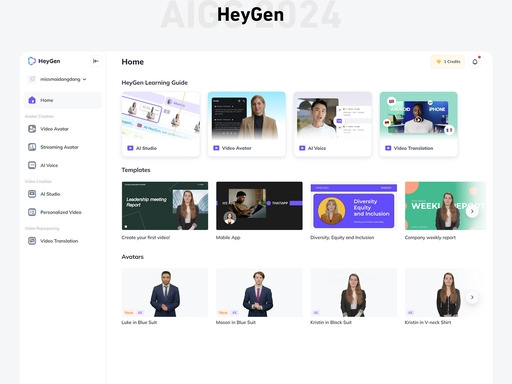The height and width of the screenshot is (384, 512).
Task: Click the 1 Credits button
Action: pos(448,62)
